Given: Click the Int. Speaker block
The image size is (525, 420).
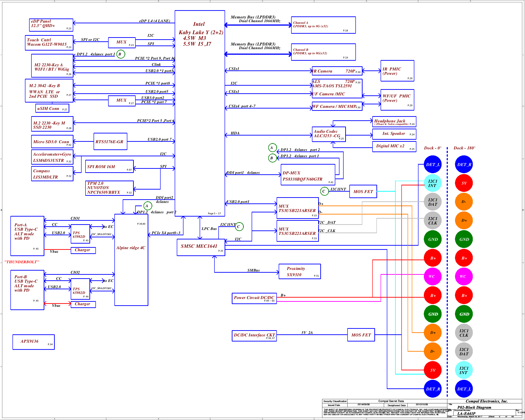Looking at the screenshot, I should 394,134.
